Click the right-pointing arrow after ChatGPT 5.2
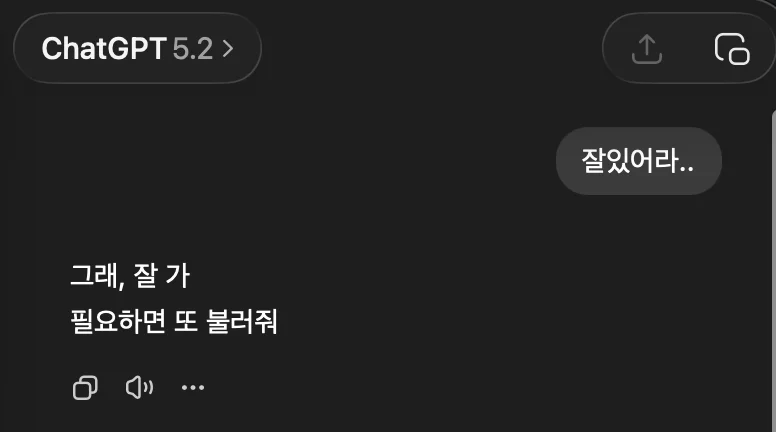This screenshot has height=432, width=776. point(228,48)
